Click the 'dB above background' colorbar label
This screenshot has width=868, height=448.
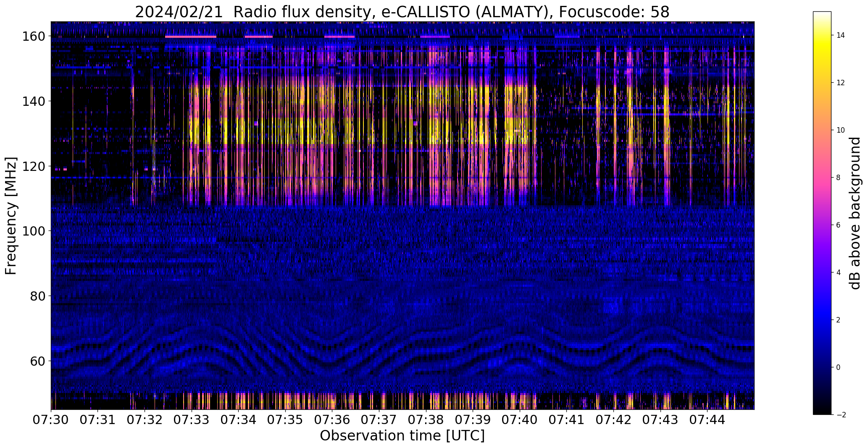click(855, 213)
